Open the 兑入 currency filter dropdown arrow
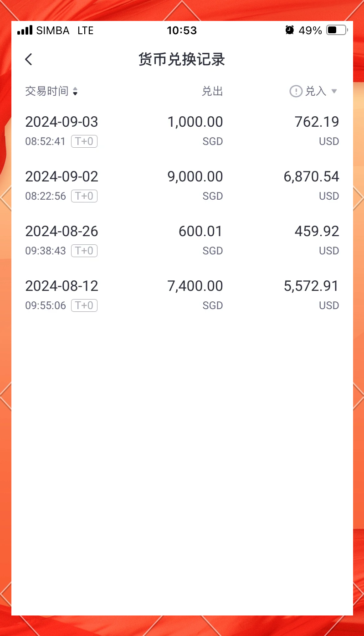The image size is (364, 636). [x=334, y=91]
